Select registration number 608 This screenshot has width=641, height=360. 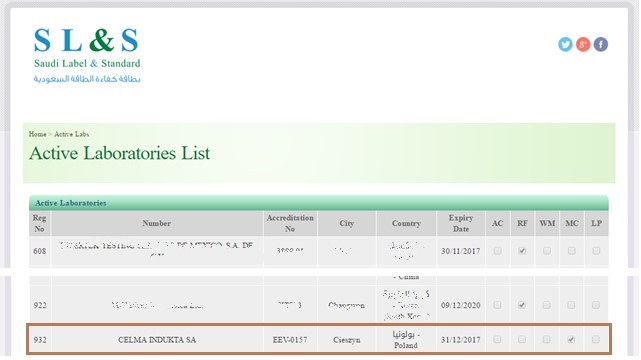point(40,251)
